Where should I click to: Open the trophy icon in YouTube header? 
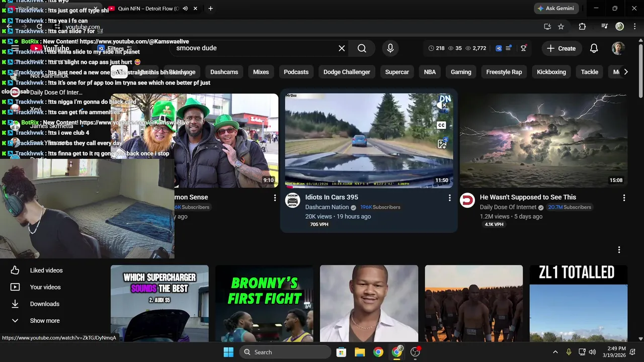tap(524, 48)
